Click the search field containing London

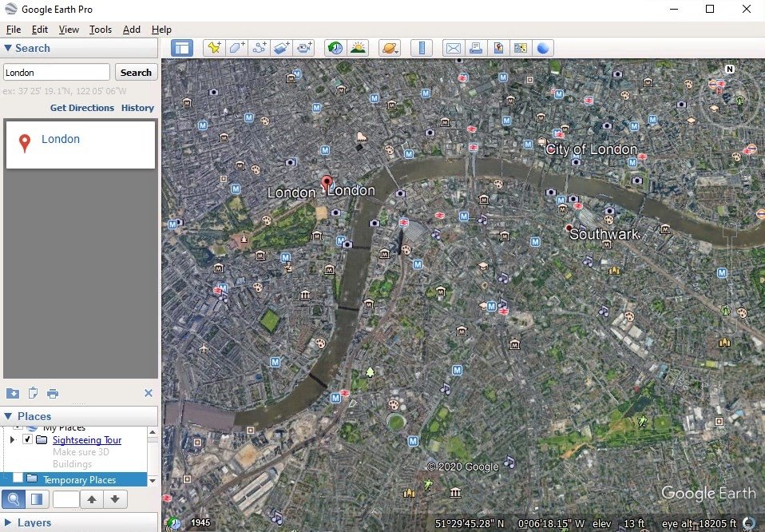[x=57, y=72]
